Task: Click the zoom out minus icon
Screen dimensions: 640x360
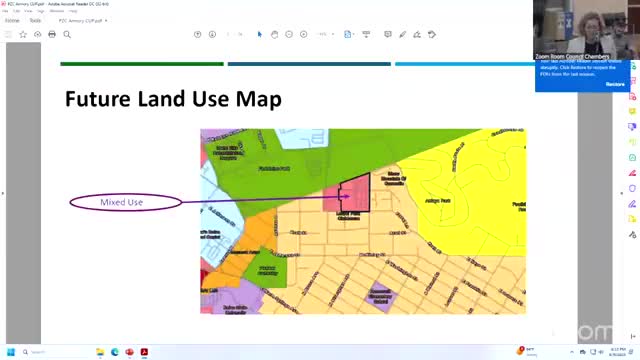Action: 289,34
